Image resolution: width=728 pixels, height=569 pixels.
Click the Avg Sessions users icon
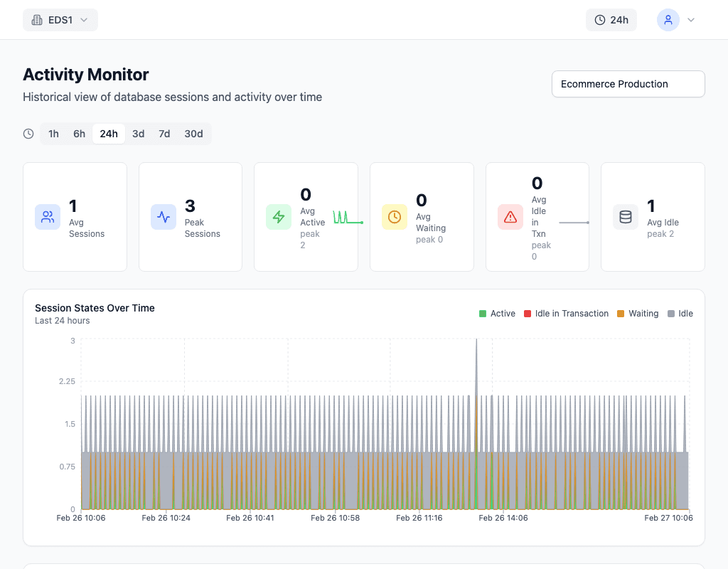[48, 217]
